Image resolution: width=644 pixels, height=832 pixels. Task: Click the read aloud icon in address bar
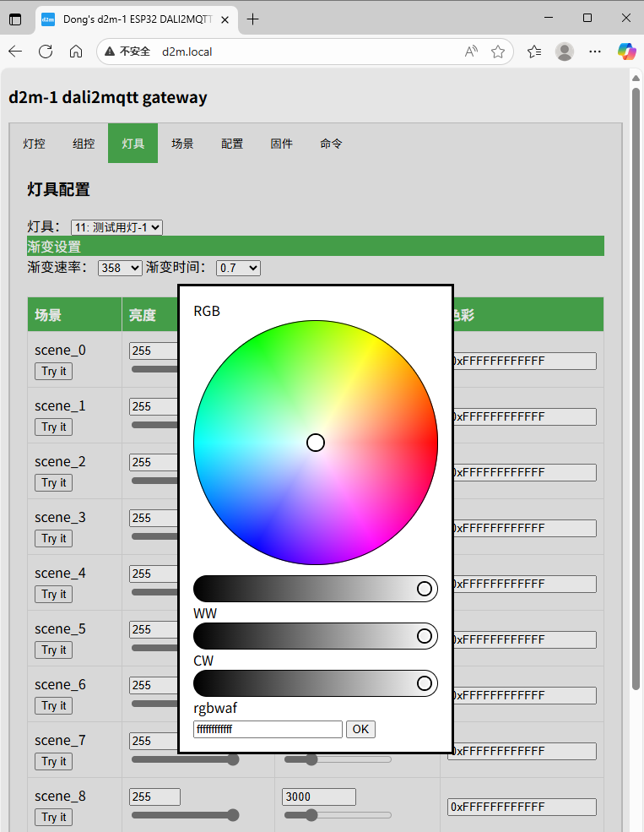point(471,52)
